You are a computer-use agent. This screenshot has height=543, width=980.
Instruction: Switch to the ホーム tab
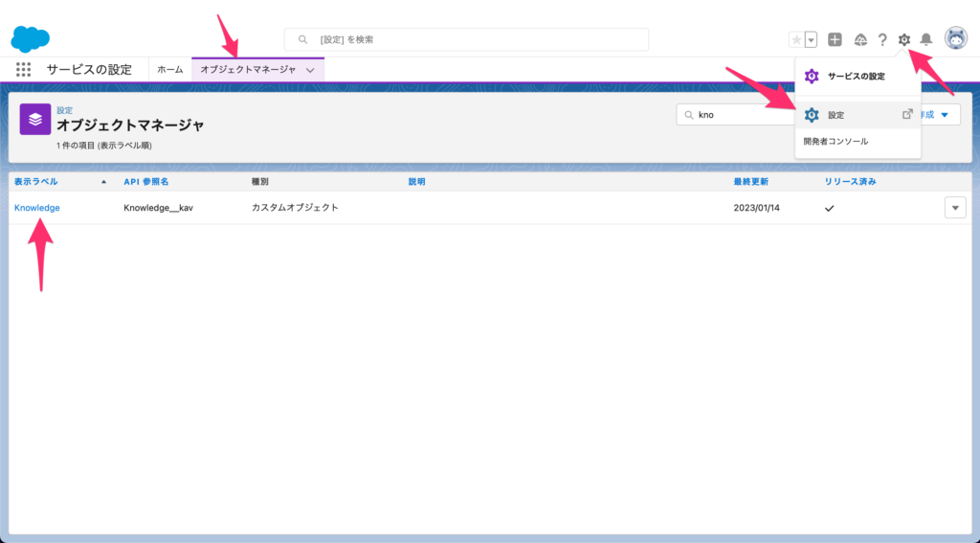pos(169,70)
